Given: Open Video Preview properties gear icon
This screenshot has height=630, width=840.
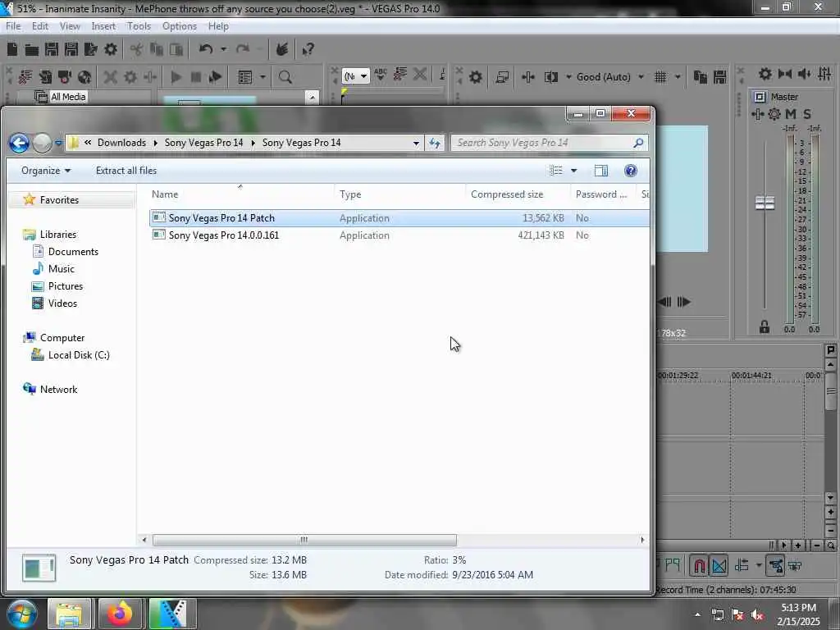Looking at the screenshot, I should (475, 76).
